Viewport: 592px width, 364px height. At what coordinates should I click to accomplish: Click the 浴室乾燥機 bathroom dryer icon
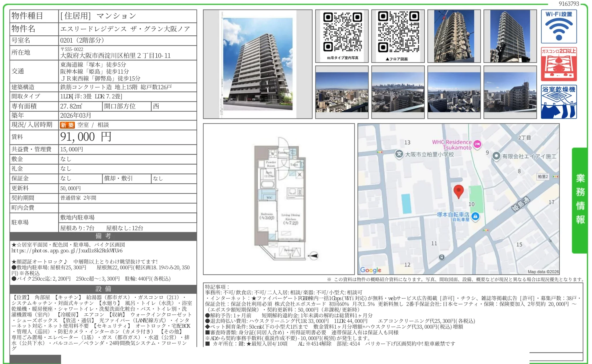pyautogui.click(x=559, y=102)
